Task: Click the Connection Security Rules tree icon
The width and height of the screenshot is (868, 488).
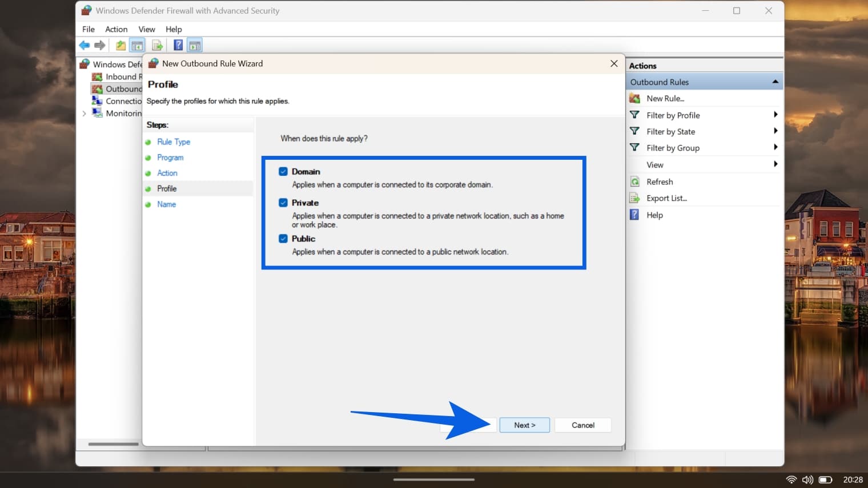Action: pos(97,101)
